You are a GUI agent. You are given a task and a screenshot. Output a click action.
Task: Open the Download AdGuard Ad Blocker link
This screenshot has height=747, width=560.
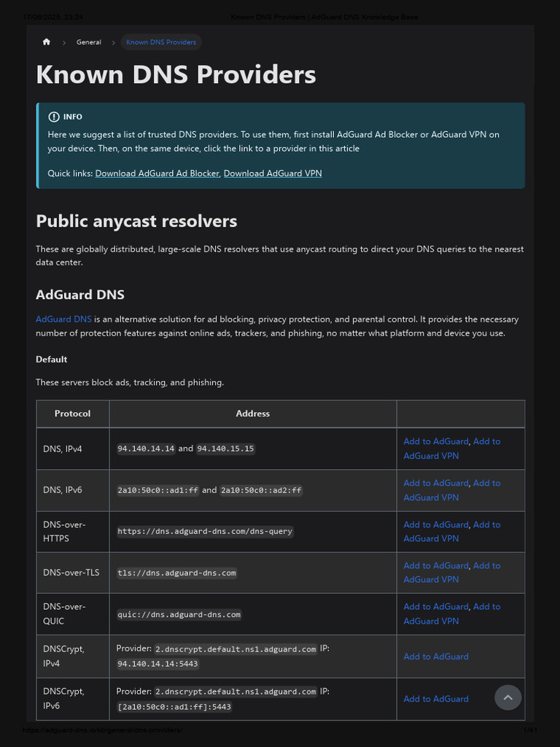(x=157, y=174)
